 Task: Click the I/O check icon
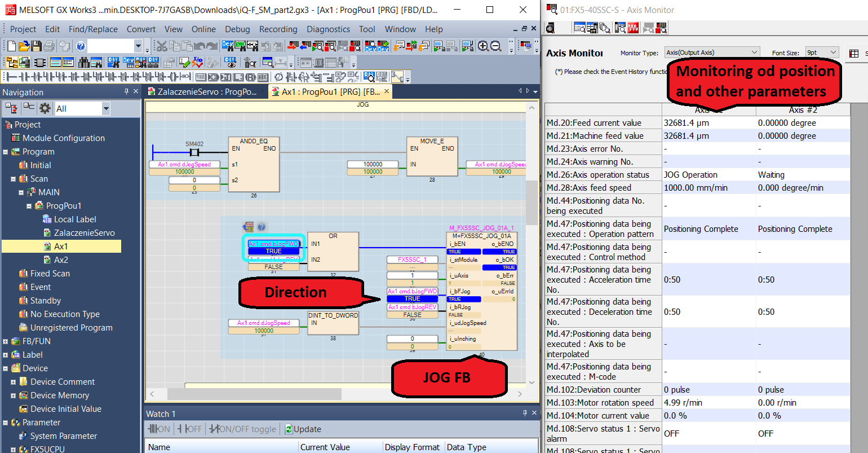(x=197, y=62)
